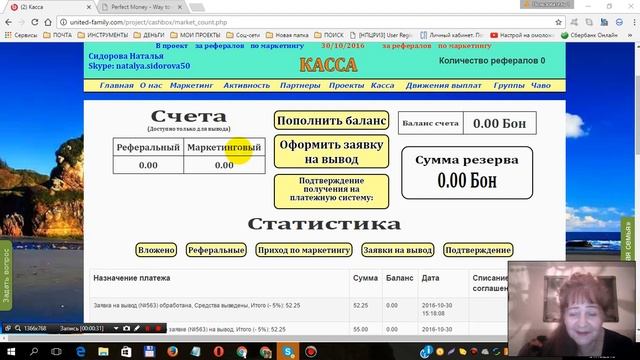The width and height of the screenshot is (640, 360).
Task: Open the ПОЧТА bookmarks folder
Action: point(58,35)
